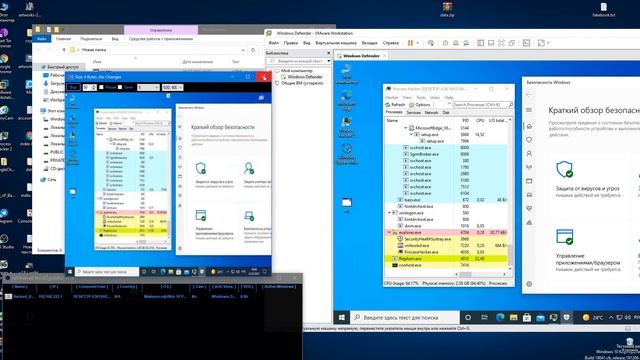Open Microsoft Store on guest taskbar
The image size is (640, 360).
pos(527,317)
